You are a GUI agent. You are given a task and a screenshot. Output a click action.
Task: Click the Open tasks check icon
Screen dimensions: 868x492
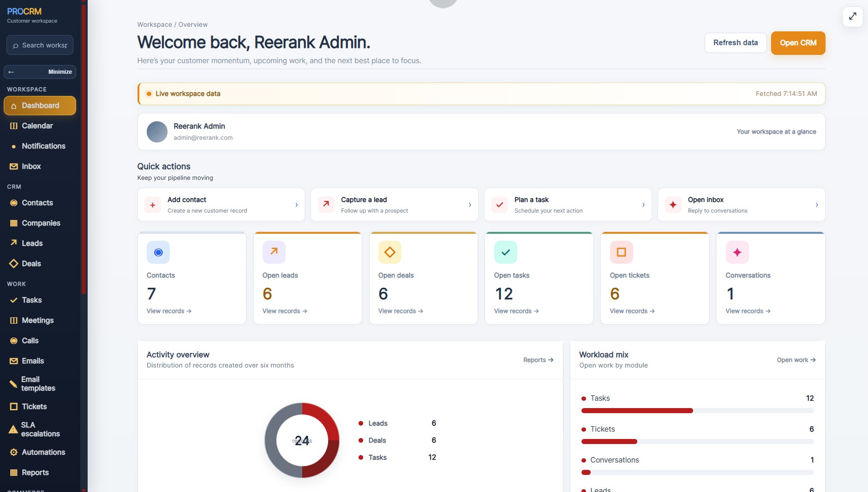(x=506, y=252)
